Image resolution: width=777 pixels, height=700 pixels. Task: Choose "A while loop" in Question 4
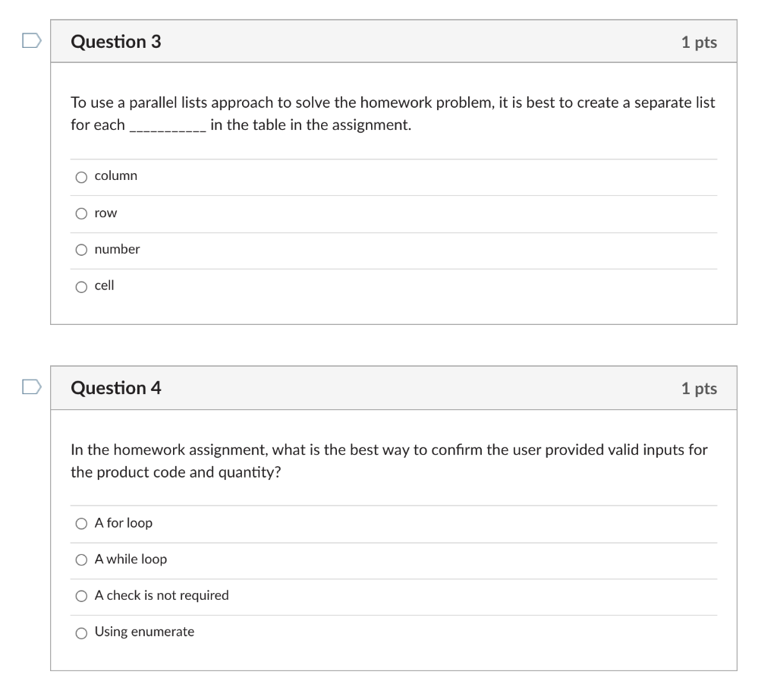pyautogui.click(x=81, y=560)
